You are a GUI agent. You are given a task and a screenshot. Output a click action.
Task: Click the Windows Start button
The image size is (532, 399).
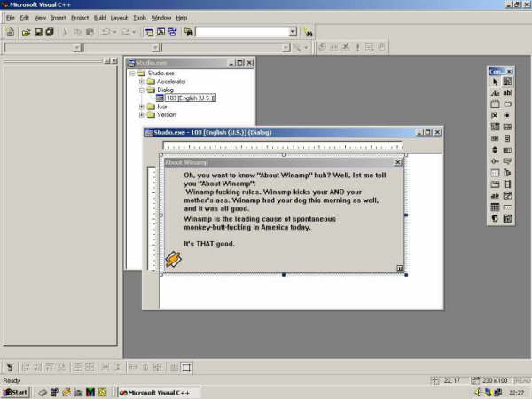[16, 393]
